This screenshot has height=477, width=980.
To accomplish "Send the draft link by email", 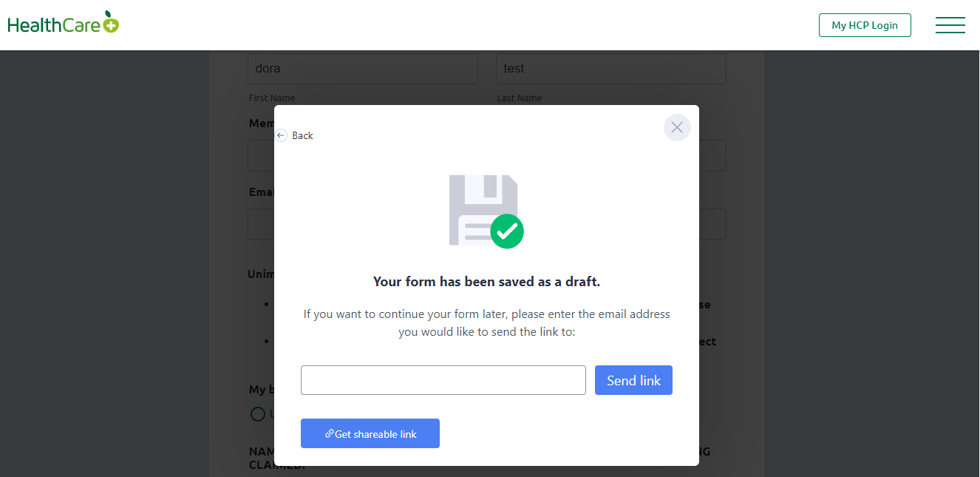I will click(x=633, y=380).
